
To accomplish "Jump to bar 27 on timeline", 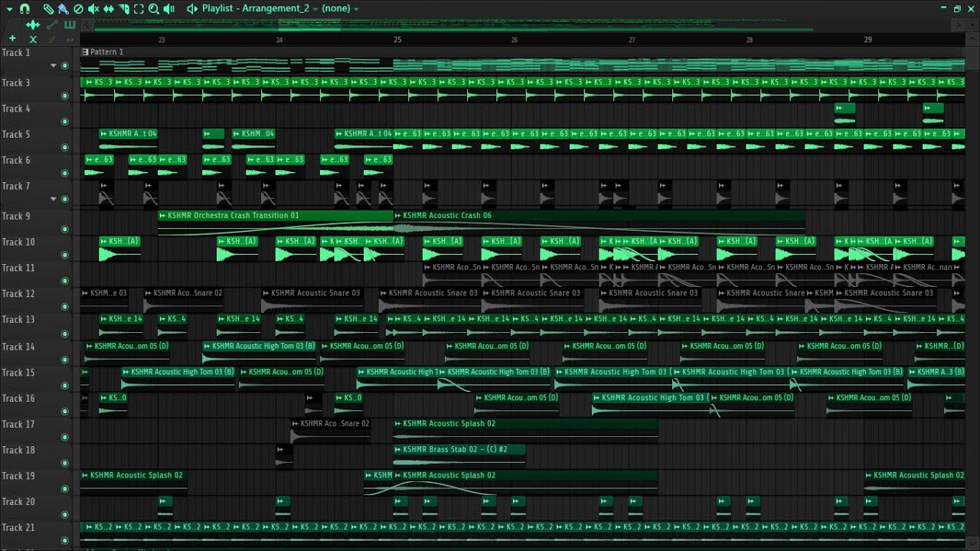I will 632,40.
